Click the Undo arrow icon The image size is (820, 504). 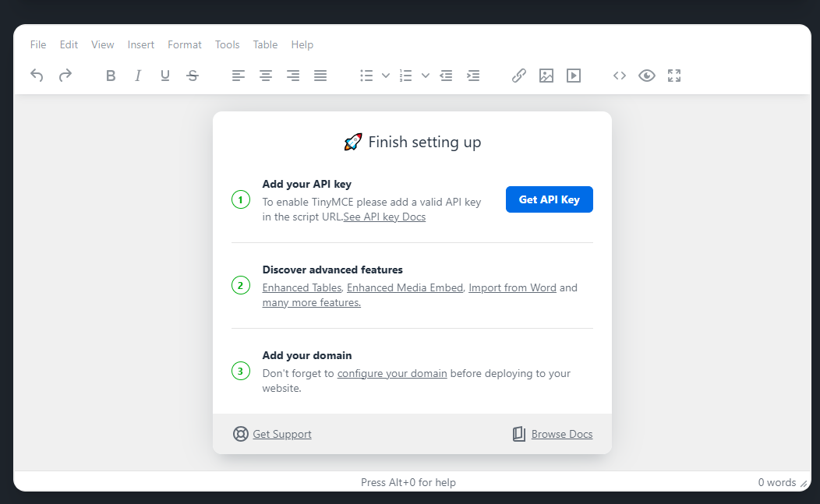pos(37,76)
